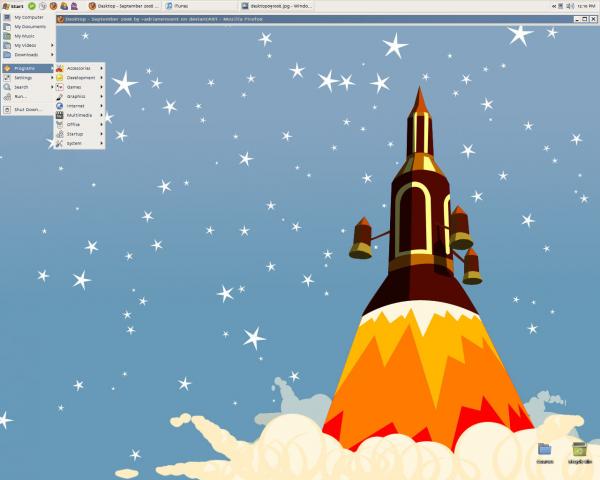This screenshot has width=600, height=480.
Task: Minimize the Firefox window
Action: pyautogui.click(x=577, y=19)
